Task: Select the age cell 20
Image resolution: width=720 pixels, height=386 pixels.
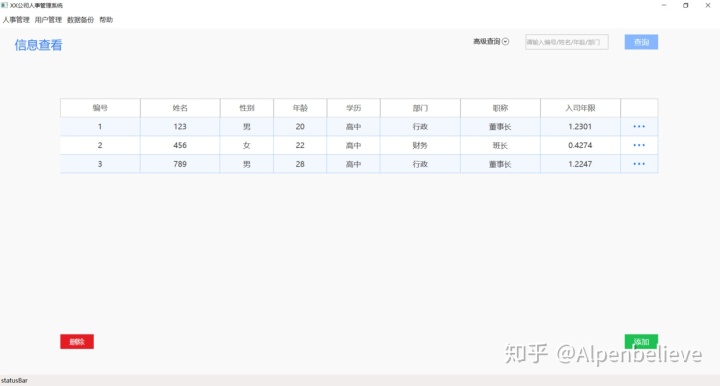Action: click(x=300, y=126)
